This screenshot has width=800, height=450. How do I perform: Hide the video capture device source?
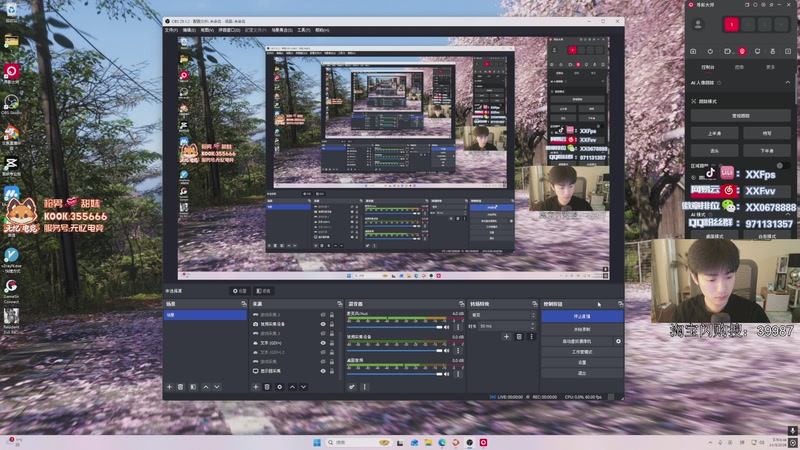pyautogui.click(x=323, y=324)
